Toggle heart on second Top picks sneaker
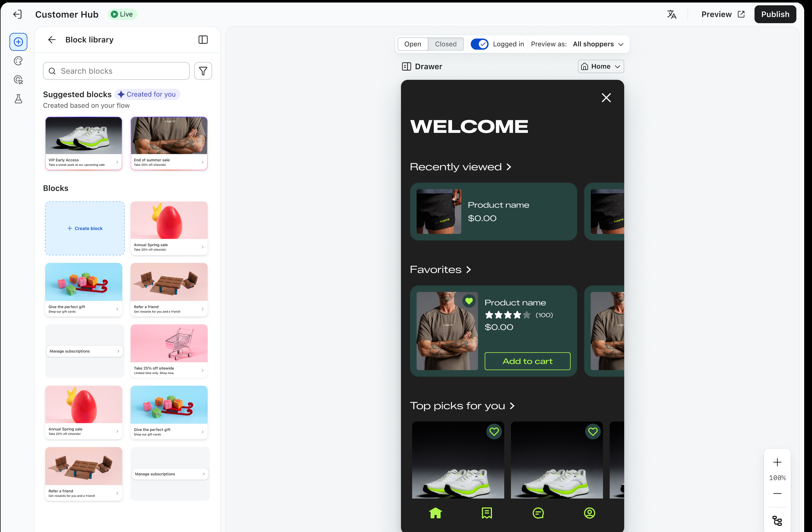Viewport: 812px width, 532px height. click(593, 432)
